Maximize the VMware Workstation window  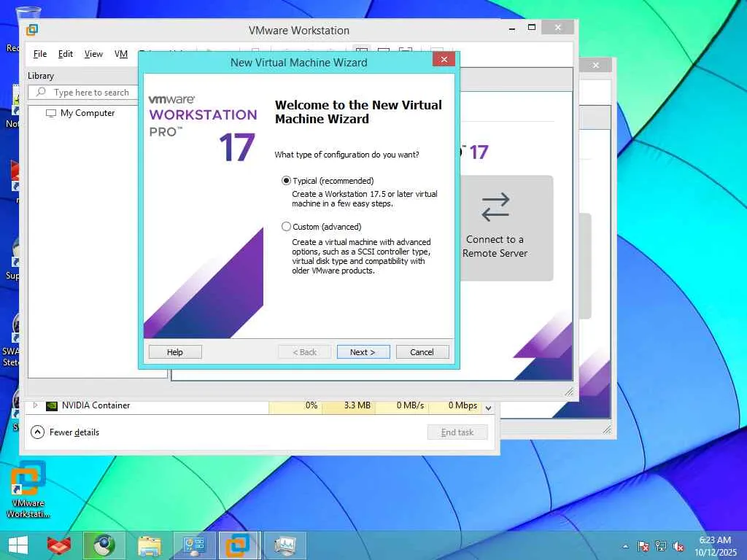click(x=532, y=28)
